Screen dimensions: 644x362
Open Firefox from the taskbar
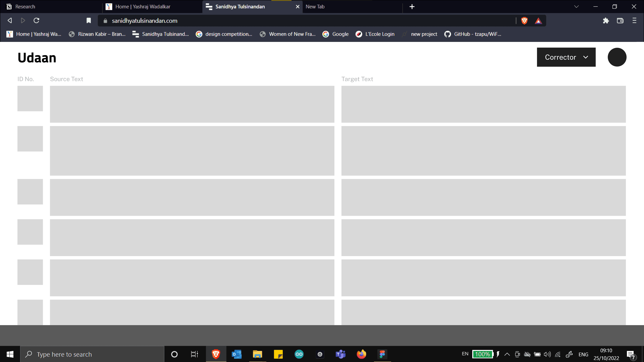(361, 354)
